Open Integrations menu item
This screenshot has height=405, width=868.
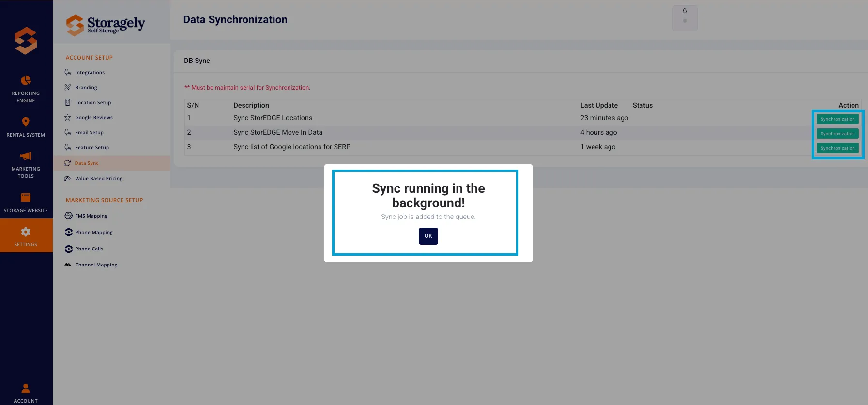click(90, 73)
